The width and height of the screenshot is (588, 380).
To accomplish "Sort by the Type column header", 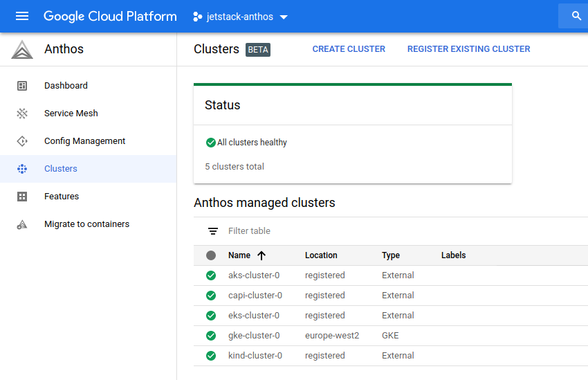I will pyautogui.click(x=391, y=255).
